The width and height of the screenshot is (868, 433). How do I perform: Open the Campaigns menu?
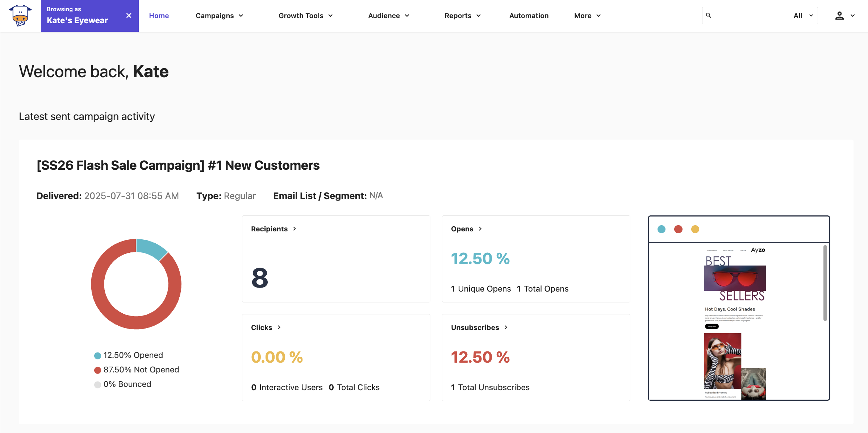tap(219, 16)
